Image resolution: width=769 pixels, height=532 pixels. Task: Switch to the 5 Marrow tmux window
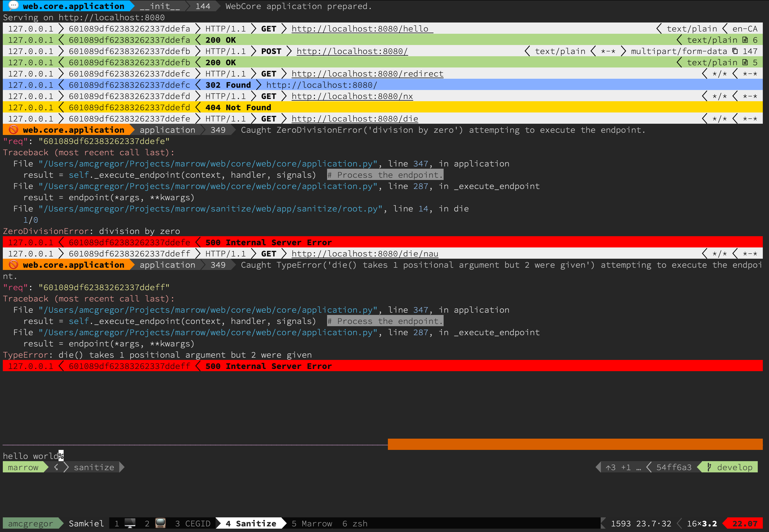(312, 523)
